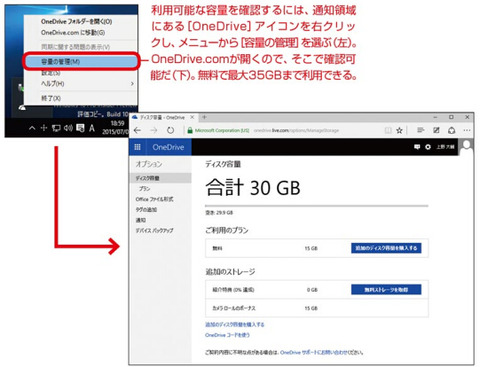Click the blue 追加のディスク容量を購入する button
The height and width of the screenshot is (367, 480).
(x=386, y=248)
